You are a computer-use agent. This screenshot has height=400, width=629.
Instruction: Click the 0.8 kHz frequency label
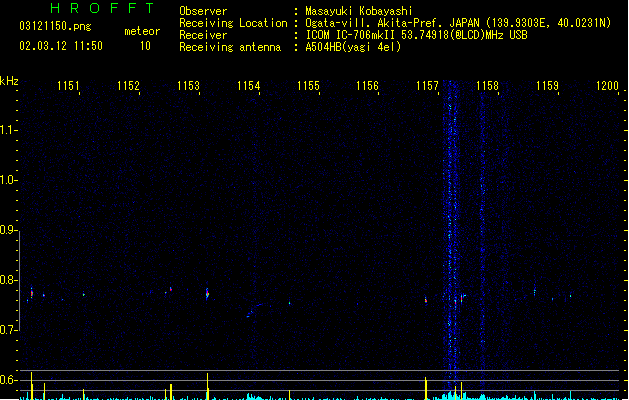point(7,280)
